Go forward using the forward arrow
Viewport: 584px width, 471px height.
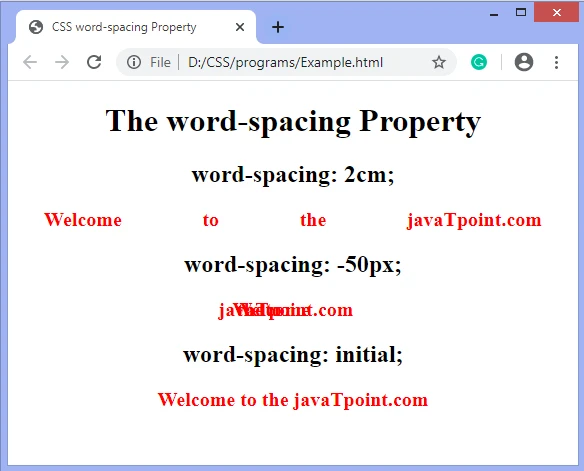(x=62, y=62)
